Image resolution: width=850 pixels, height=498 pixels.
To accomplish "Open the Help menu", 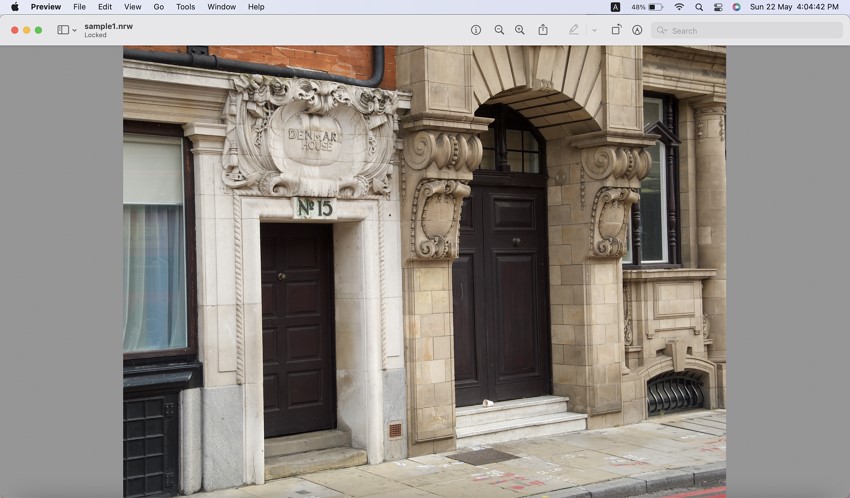I will (256, 7).
